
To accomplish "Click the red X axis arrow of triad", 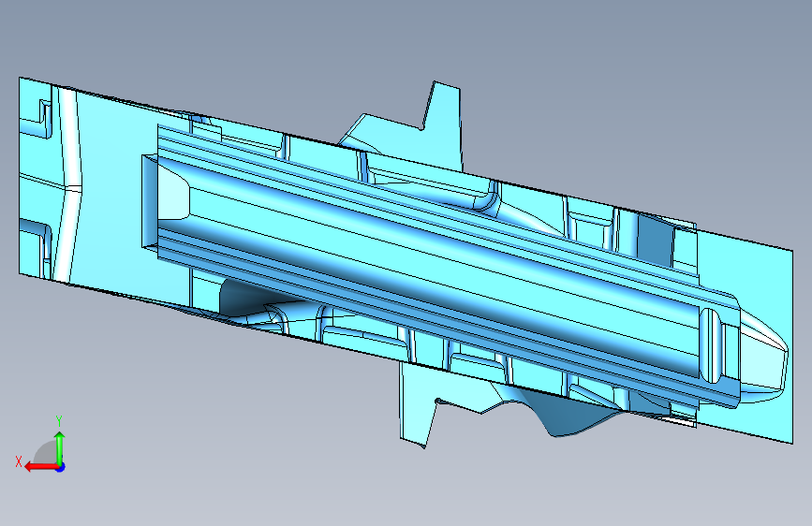I will click(41, 467).
